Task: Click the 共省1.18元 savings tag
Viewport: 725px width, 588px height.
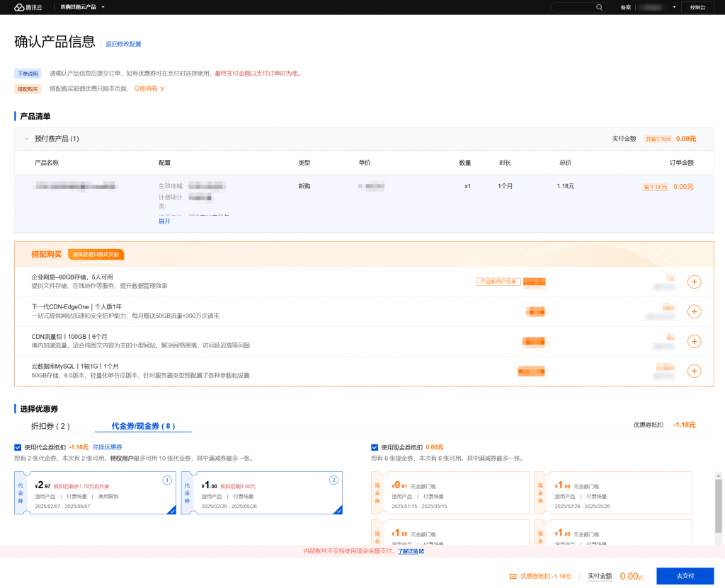Action: [x=658, y=139]
